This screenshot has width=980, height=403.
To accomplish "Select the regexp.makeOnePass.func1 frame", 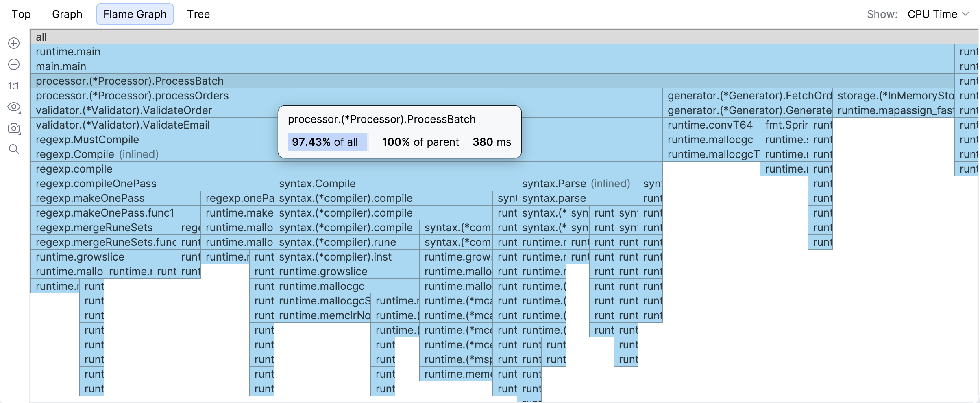I will point(115,213).
